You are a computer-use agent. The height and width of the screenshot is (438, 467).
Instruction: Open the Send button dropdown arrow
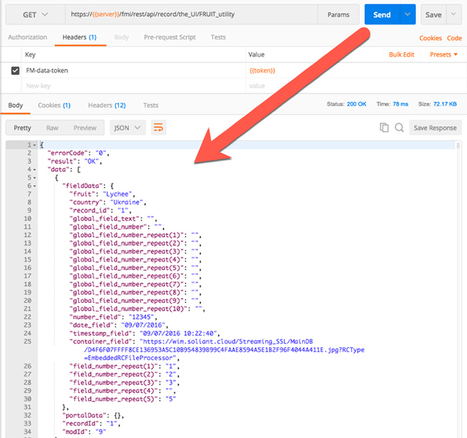pos(407,14)
